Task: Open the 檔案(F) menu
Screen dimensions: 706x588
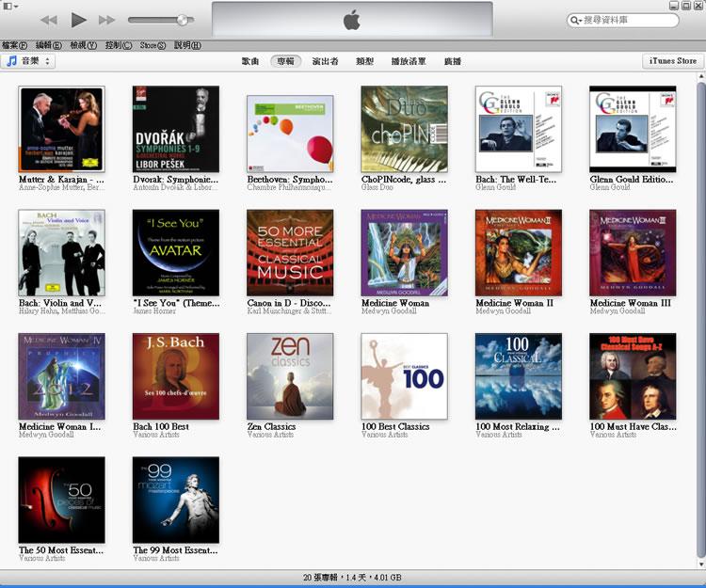Action: tap(14, 45)
